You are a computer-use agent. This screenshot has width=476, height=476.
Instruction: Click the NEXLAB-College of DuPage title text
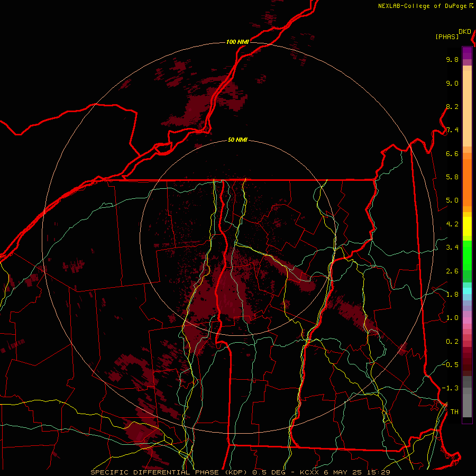point(422,6)
